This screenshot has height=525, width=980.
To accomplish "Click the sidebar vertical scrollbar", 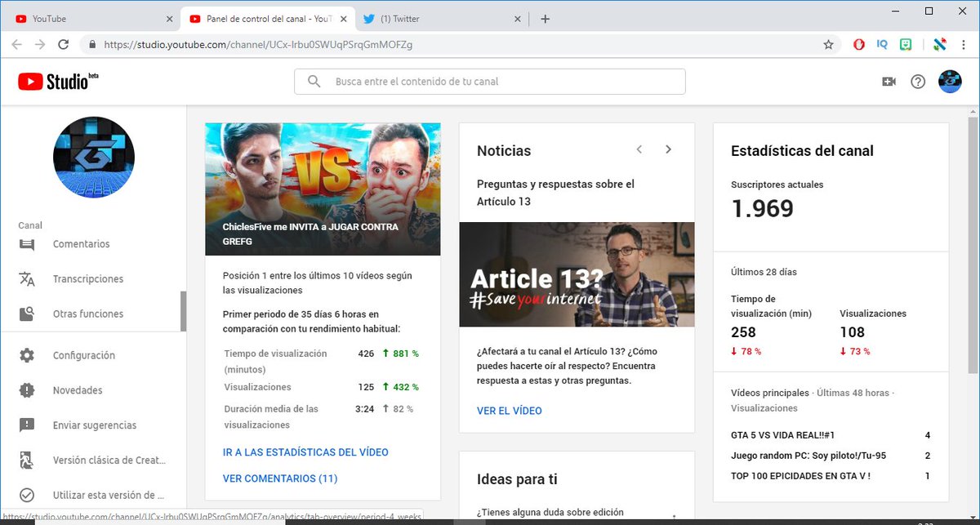I will point(184,311).
